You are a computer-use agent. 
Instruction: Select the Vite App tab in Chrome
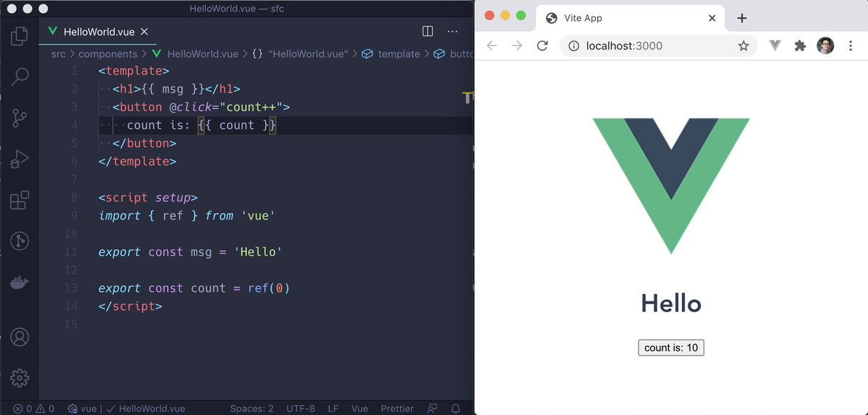(x=631, y=18)
